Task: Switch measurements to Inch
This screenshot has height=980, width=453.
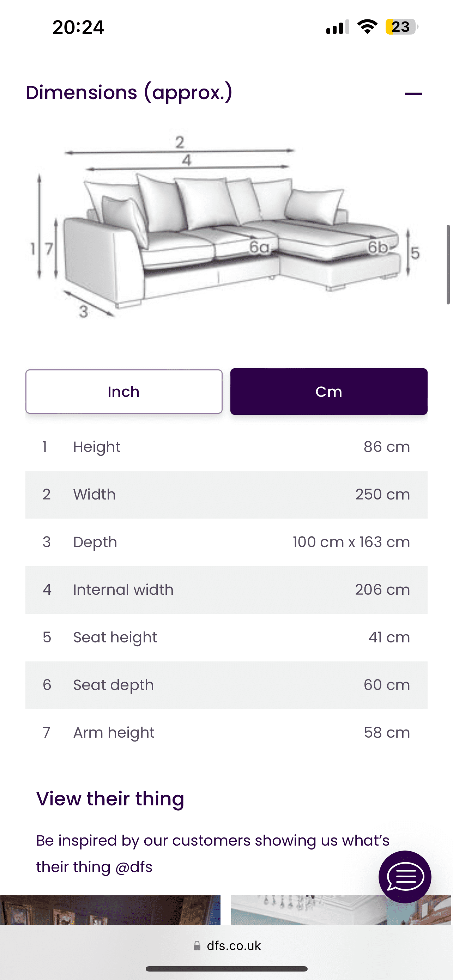Action: pyautogui.click(x=124, y=392)
